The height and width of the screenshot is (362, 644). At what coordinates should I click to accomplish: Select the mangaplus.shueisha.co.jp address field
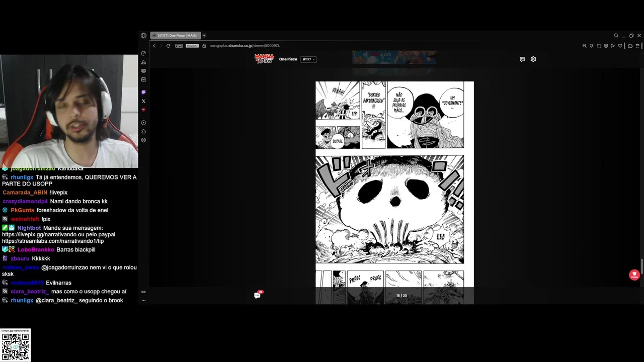click(x=245, y=46)
